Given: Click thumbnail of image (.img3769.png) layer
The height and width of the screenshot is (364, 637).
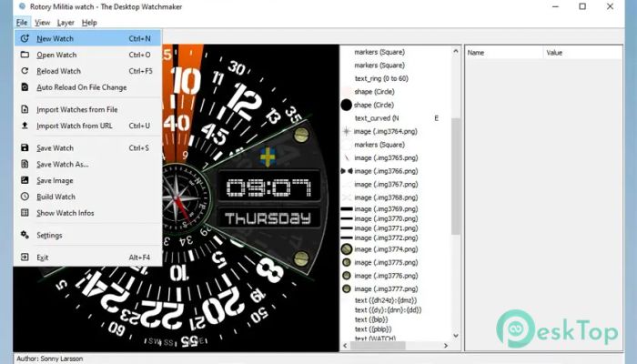Looking at the screenshot, I should click(x=347, y=208).
